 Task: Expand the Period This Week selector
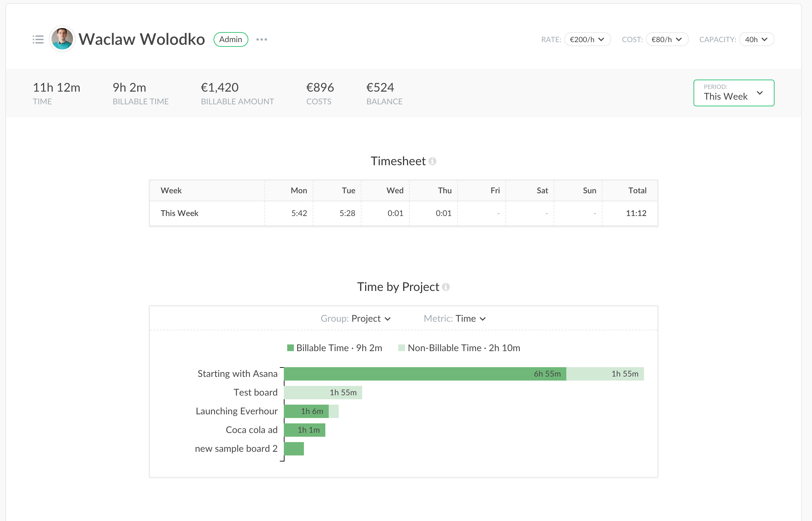(733, 93)
